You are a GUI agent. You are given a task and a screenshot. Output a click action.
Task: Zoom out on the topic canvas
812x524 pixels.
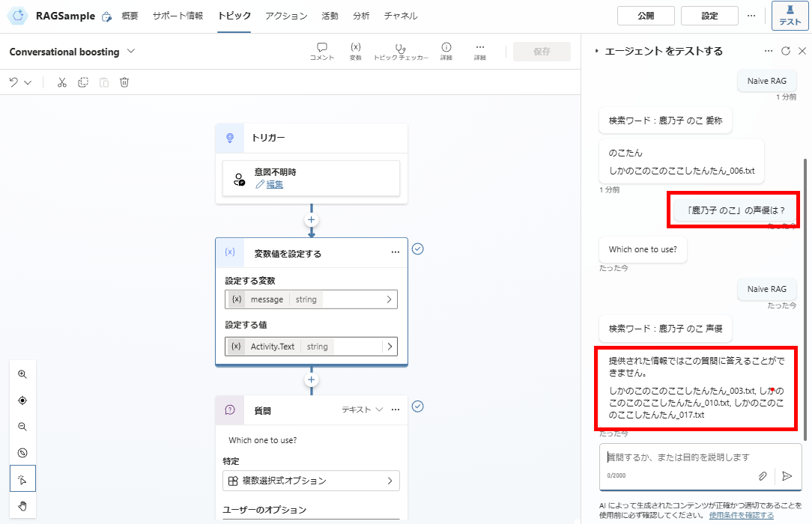22,426
